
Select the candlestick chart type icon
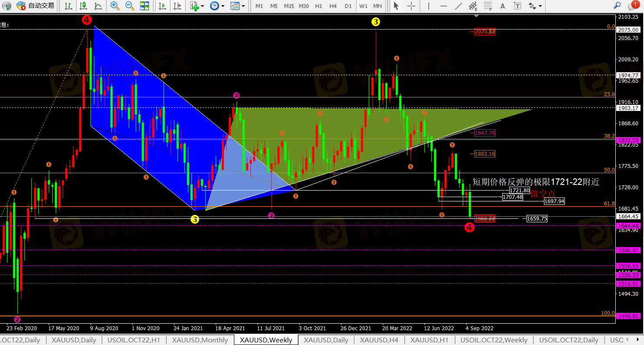click(x=83, y=6)
